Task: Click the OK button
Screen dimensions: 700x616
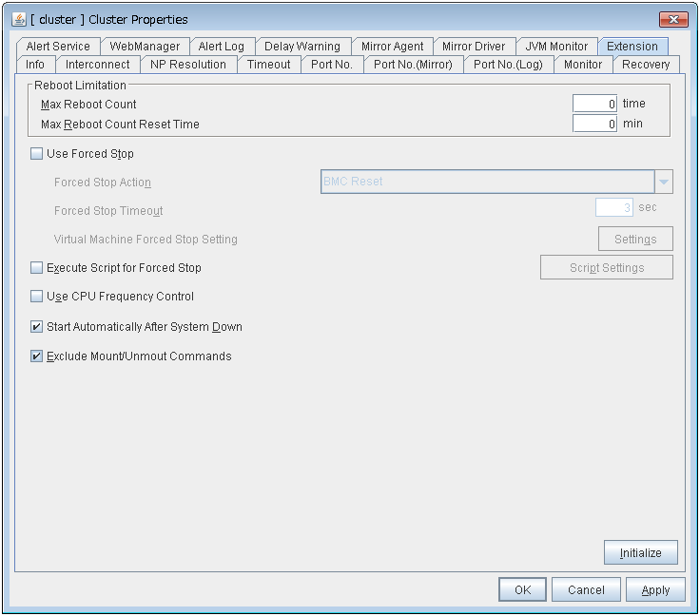Action: [522, 590]
